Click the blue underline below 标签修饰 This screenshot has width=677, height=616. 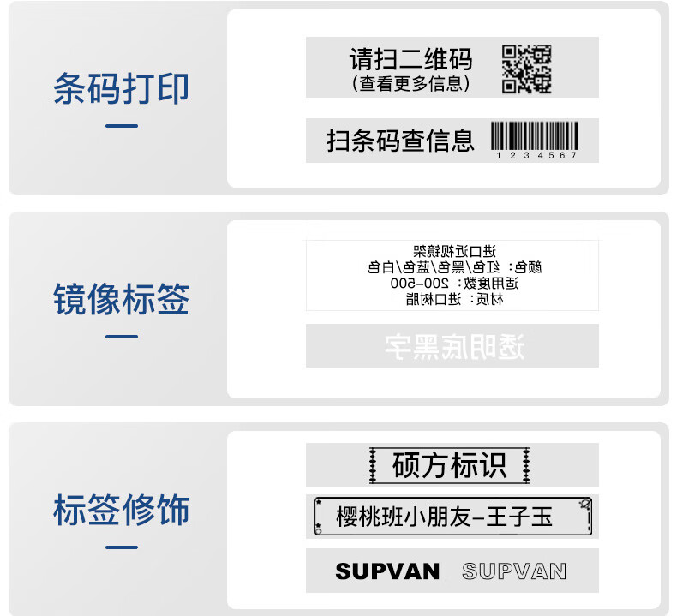(122, 547)
